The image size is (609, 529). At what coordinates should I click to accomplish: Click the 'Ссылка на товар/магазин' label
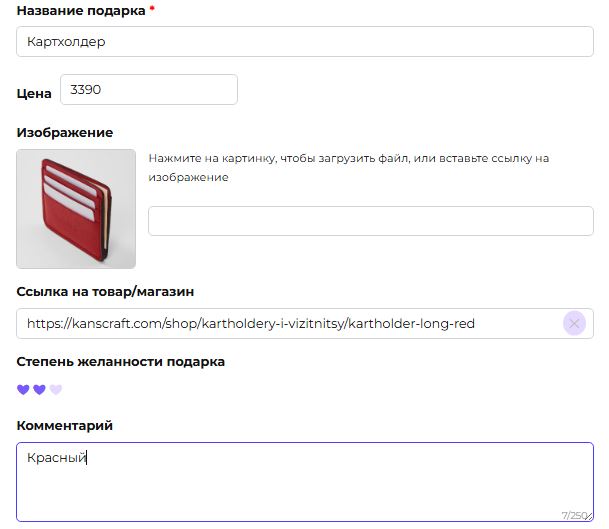(x=105, y=292)
